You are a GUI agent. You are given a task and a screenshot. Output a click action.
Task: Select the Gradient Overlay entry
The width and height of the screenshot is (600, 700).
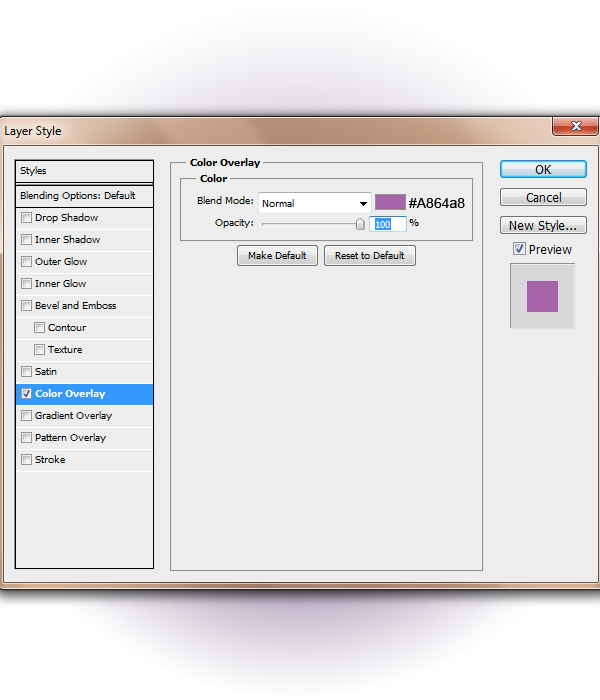[73, 416]
